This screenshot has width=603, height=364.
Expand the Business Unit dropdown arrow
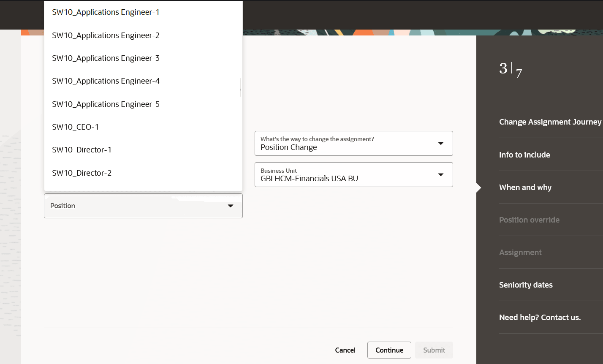coord(441,174)
